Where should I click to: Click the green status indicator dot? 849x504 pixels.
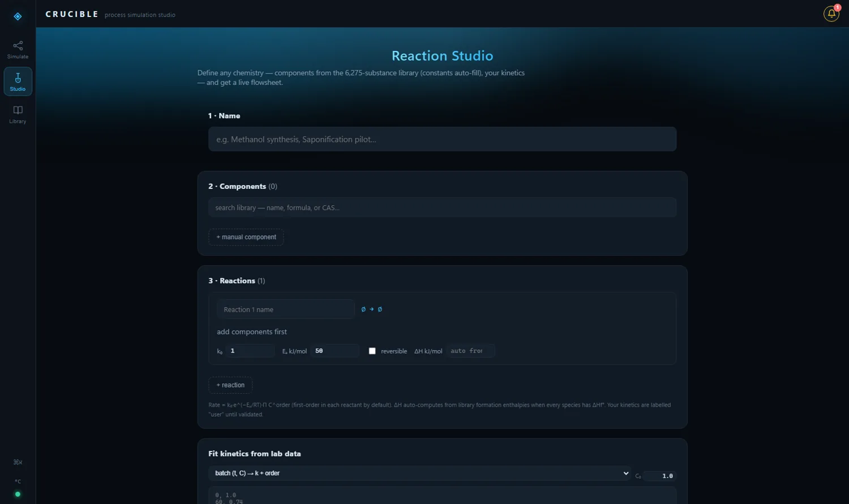pos(18,494)
